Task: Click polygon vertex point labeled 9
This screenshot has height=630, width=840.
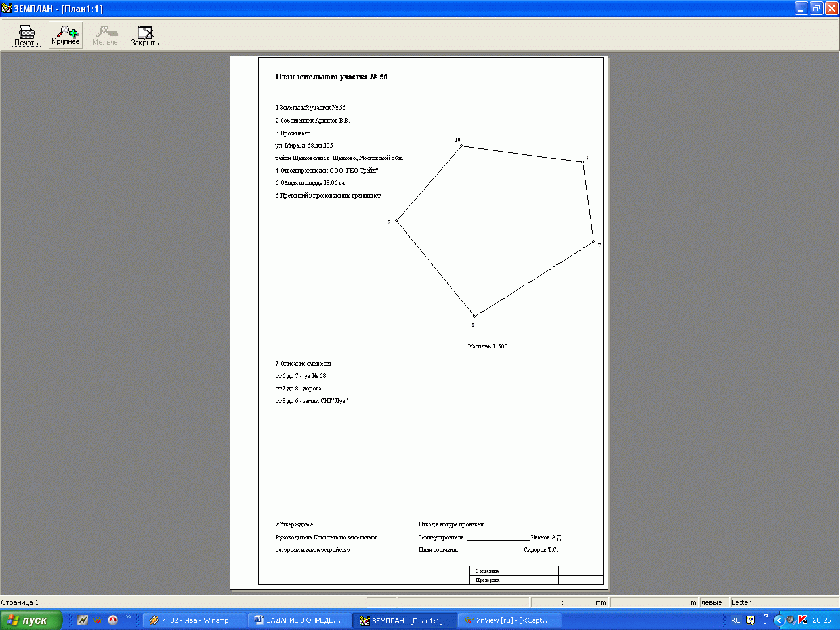Action: tap(396, 220)
